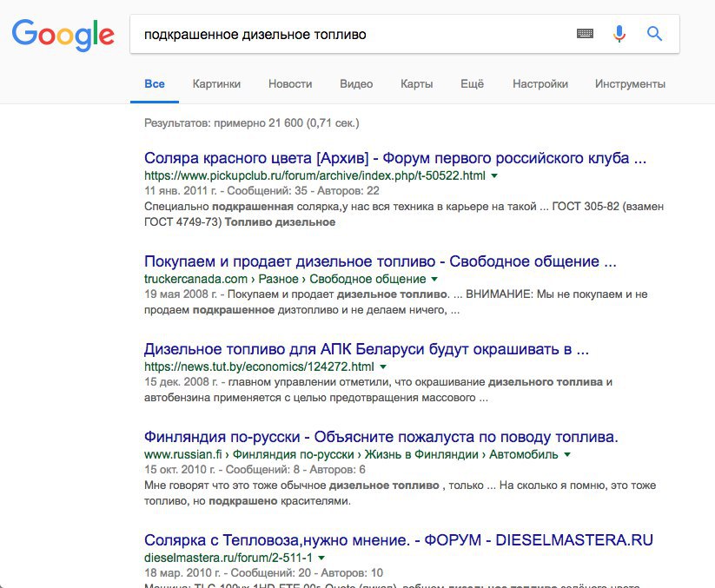Click the date line 18 мар. 2010 г.
This screenshot has width=715, height=588.
(263, 572)
